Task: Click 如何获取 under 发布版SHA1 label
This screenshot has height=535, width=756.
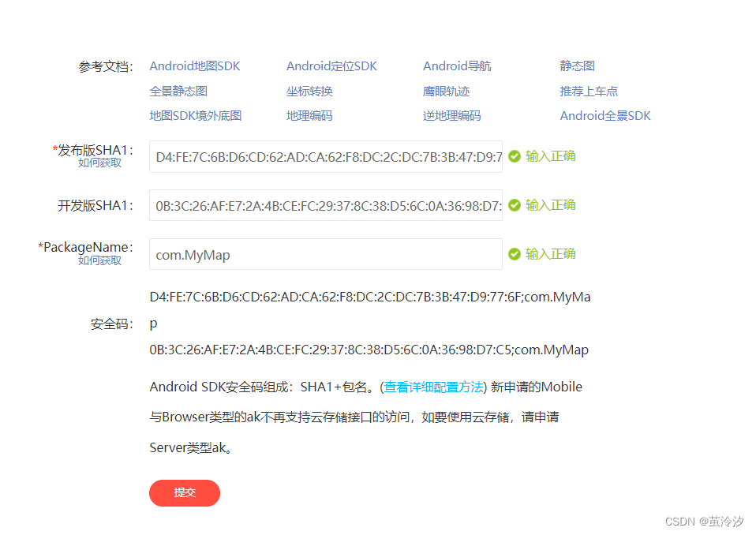Action: click(x=99, y=163)
